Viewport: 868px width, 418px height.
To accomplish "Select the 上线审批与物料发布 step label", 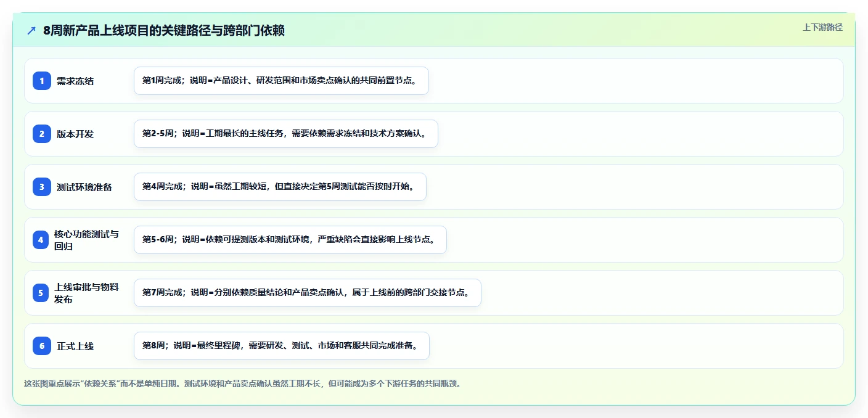I will [86, 293].
